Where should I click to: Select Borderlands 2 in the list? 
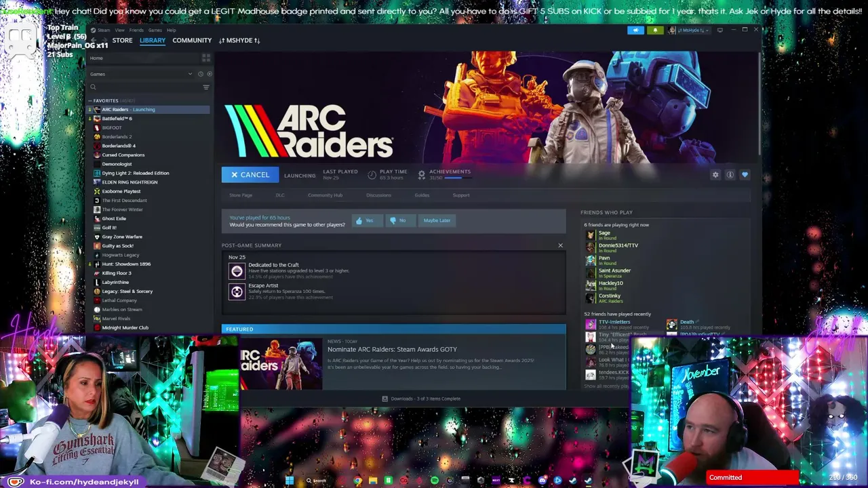pyautogui.click(x=149, y=137)
